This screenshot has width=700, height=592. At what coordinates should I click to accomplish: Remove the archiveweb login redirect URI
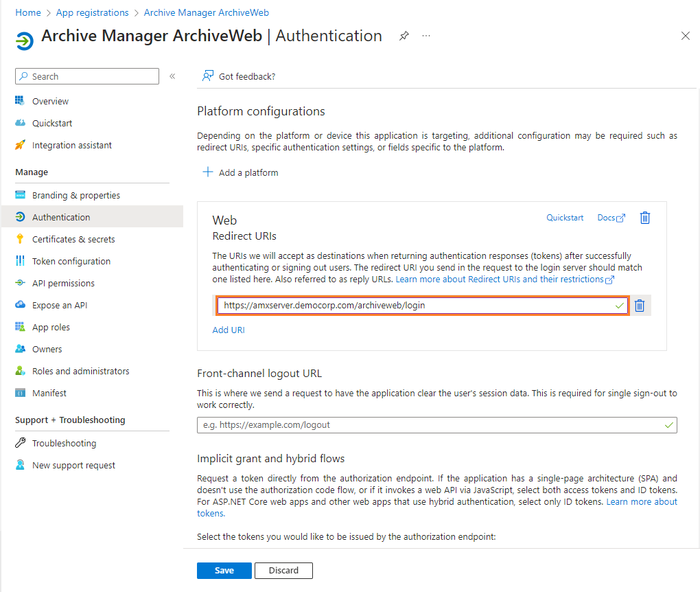click(x=640, y=306)
